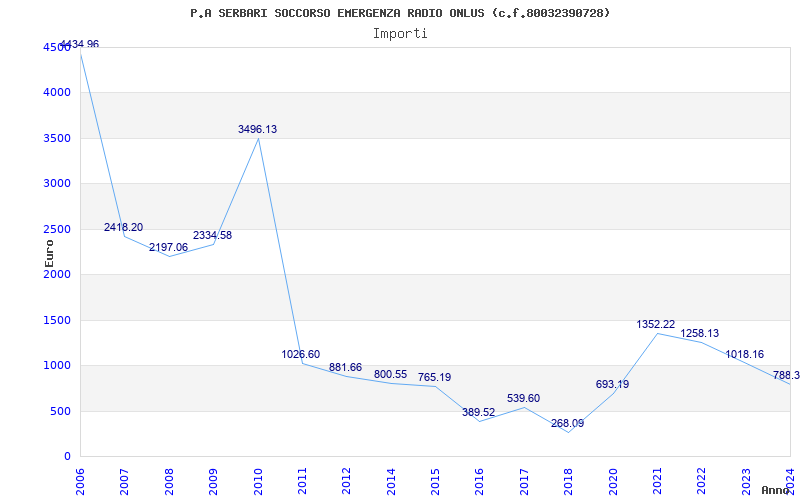Select the 800.55 data label

coord(390,374)
